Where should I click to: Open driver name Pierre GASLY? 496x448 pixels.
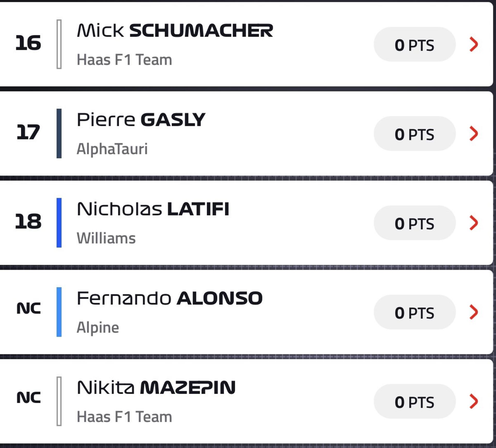tap(141, 120)
